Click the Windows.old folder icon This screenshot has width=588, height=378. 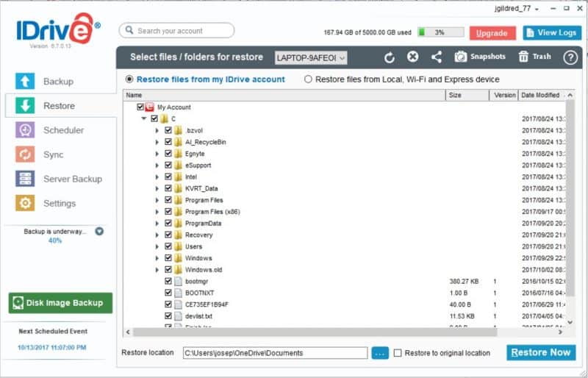coord(178,269)
